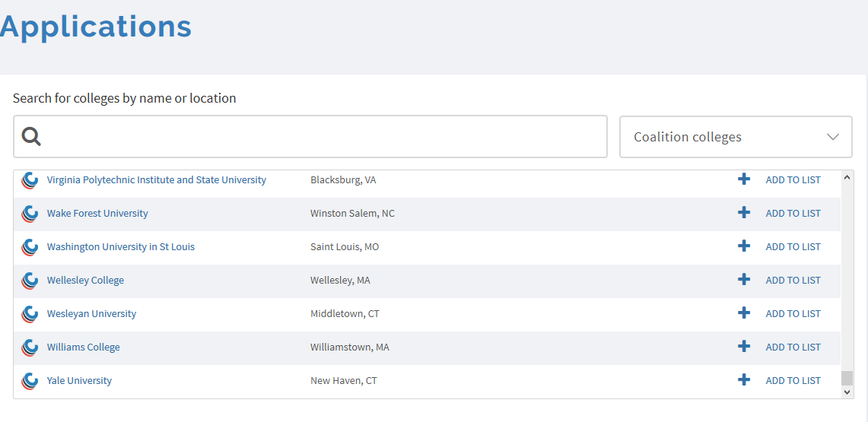Click the Coalition logo beside Washington University in St Louis
The height and width of the screenshot is (422, 868).
tap(30, 247)
